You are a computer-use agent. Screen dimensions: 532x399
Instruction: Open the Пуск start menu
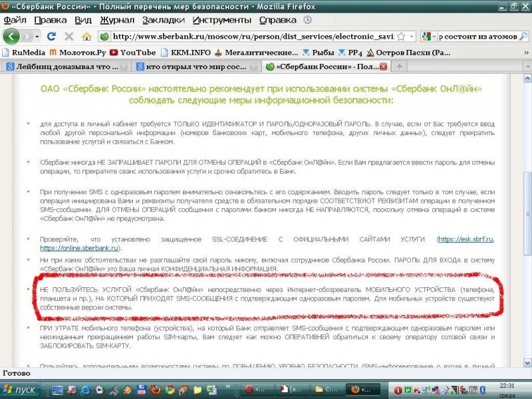coord(21,390)
